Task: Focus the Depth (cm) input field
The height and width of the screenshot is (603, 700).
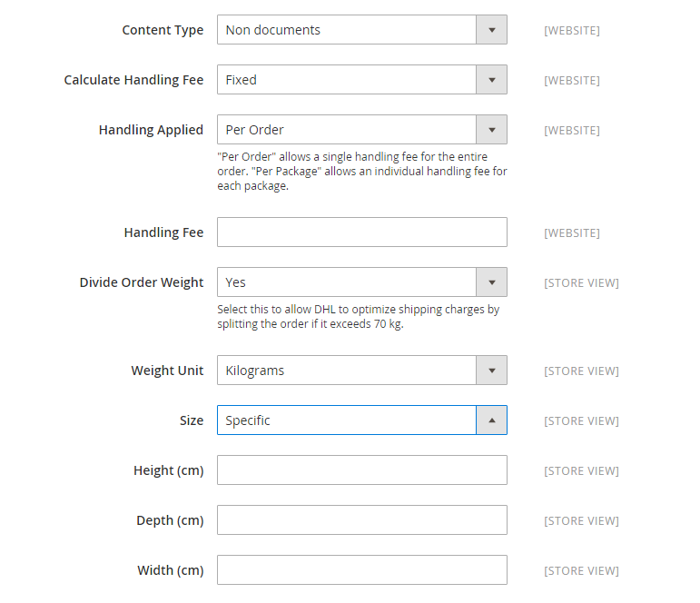Action: (x=362, y=520)
